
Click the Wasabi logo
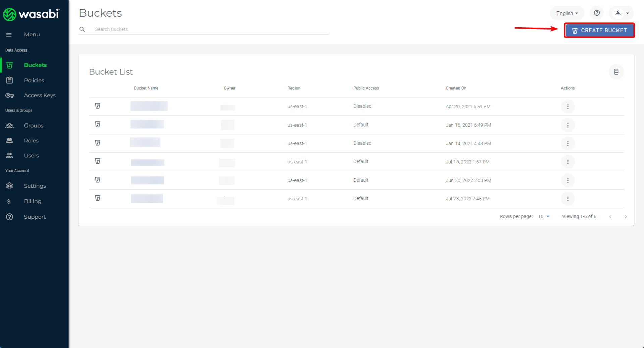click(31, 14)
